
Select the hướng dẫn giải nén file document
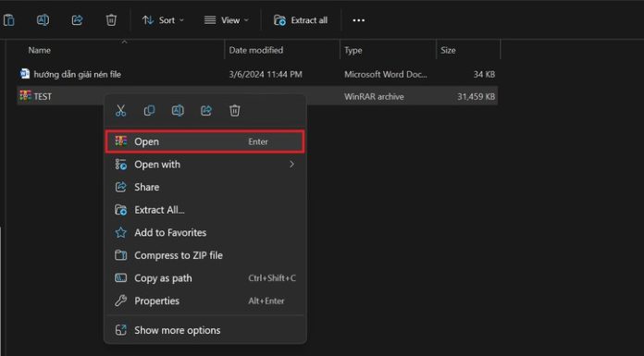(77, 74)
